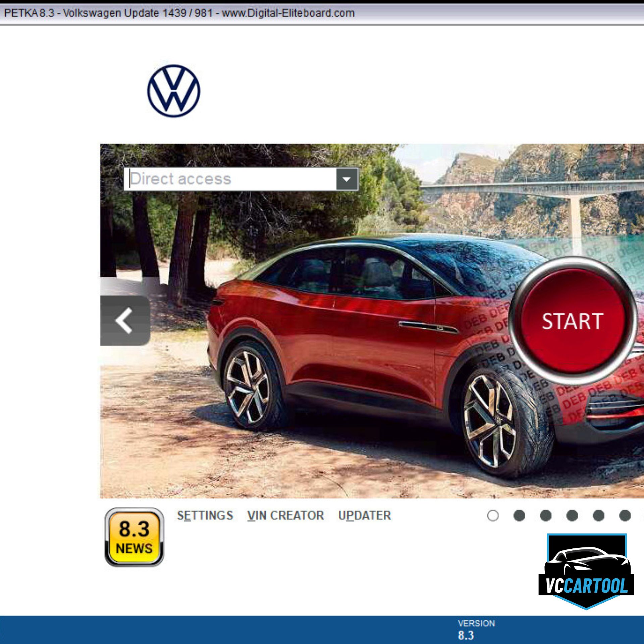Select the first hollow slide indicator dot
This screenshot has height=644, width=644.
[x=493, y=516]
